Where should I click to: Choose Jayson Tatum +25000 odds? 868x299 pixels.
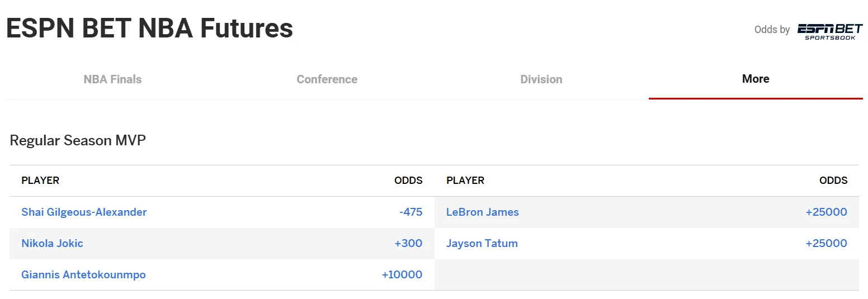(x=827, y=244)
